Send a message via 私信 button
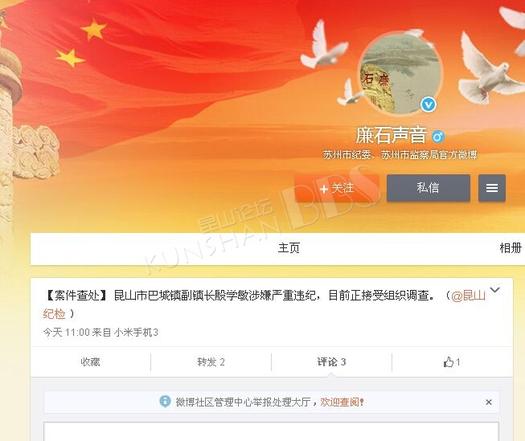The height and width of the screenshot is (441, 525). click(x=428, y=188)
